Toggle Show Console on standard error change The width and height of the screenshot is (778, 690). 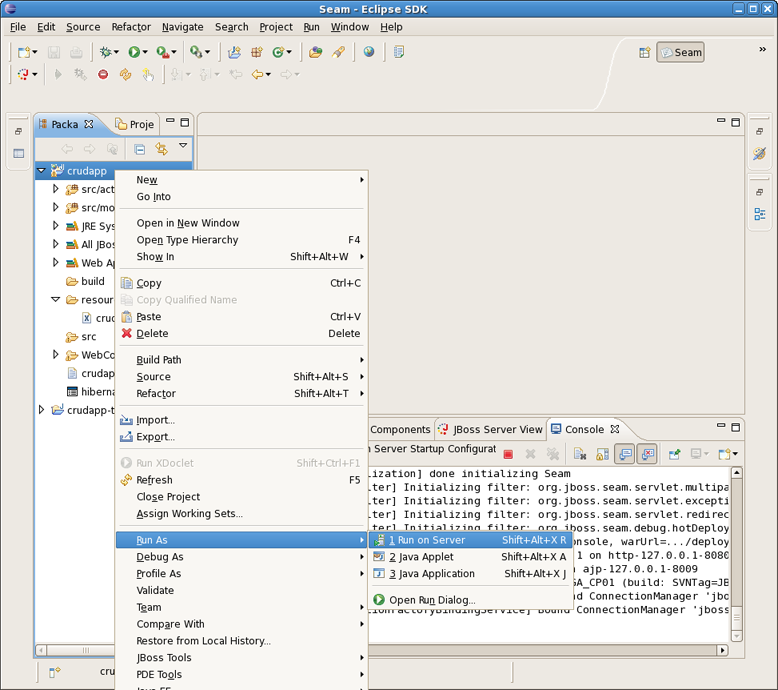click(x=648, y=454)
